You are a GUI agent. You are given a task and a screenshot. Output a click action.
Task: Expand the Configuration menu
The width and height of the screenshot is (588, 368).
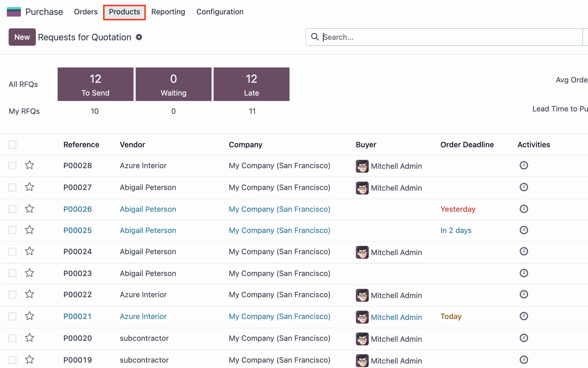pyautogui.click(x=220, y=12)
